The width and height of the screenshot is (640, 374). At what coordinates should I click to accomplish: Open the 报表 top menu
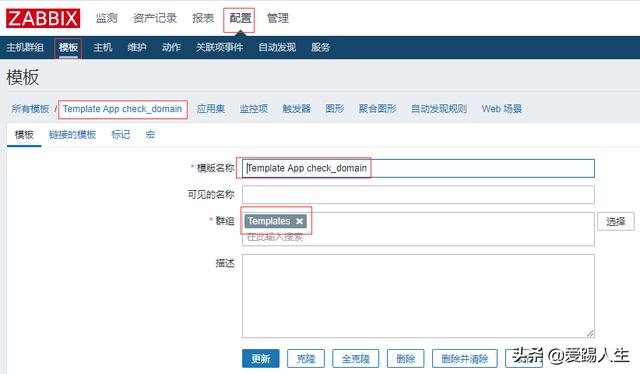click(203, 18)
